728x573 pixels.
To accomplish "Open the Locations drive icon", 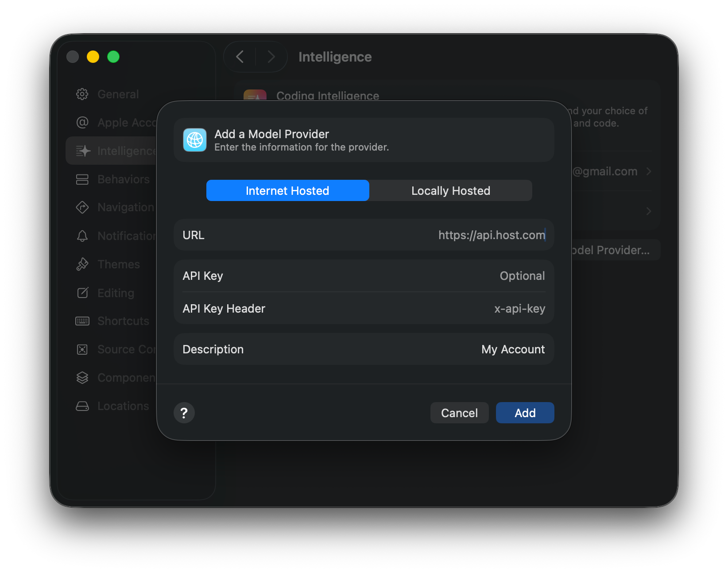I will coord(82,406).
